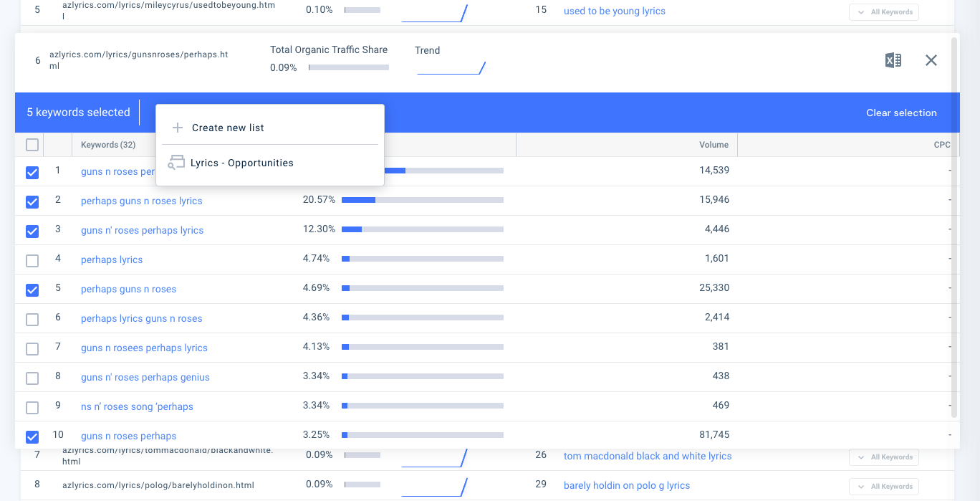Uncheck the perhaps guns n roses lyrics row

(x=32, y=201)
